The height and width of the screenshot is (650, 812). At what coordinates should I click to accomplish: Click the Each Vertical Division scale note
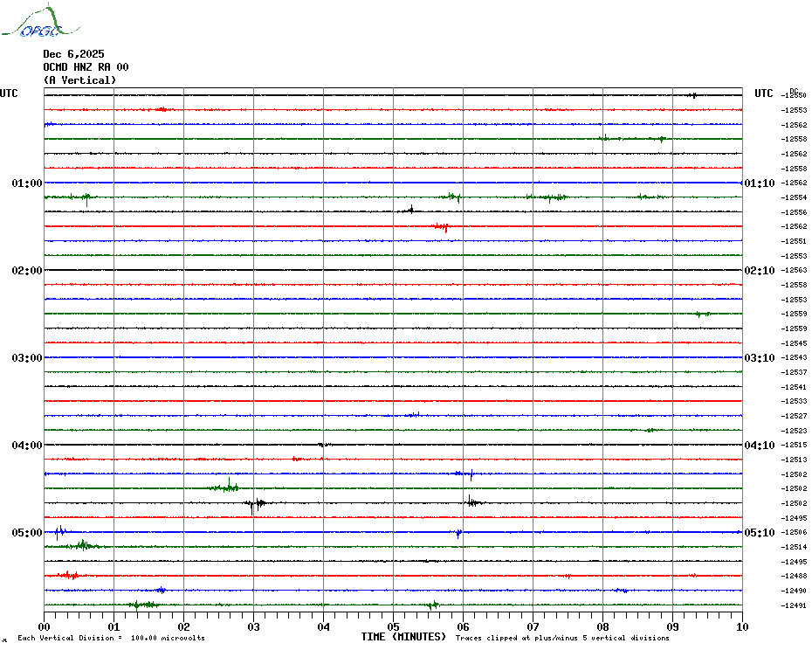point(111,638)
